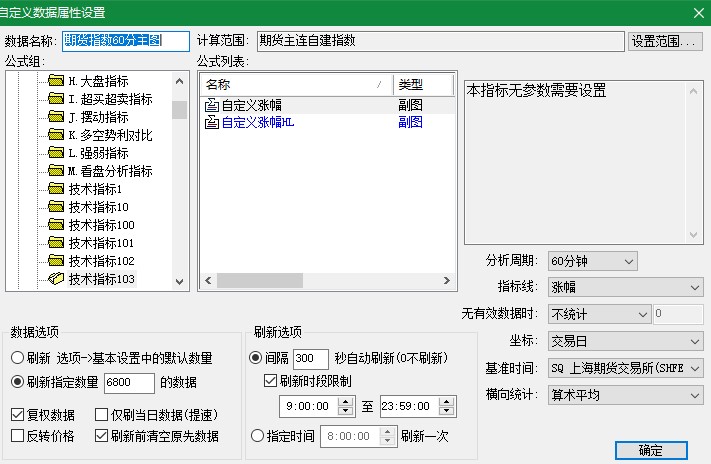The height and width of the screenshot is (464, 711).
Task: Select radio 刷新指定数量
Action: coord(17,382)
